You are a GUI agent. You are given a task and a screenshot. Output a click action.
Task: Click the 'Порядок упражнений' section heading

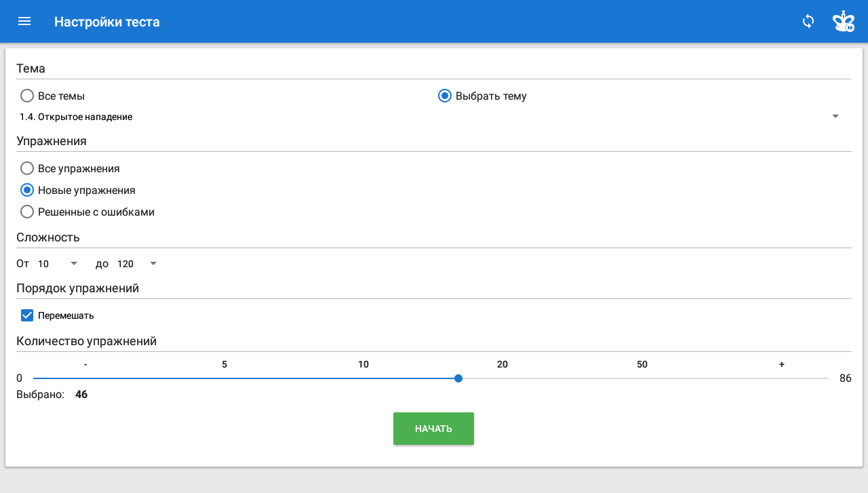click(x=77, y=288)
